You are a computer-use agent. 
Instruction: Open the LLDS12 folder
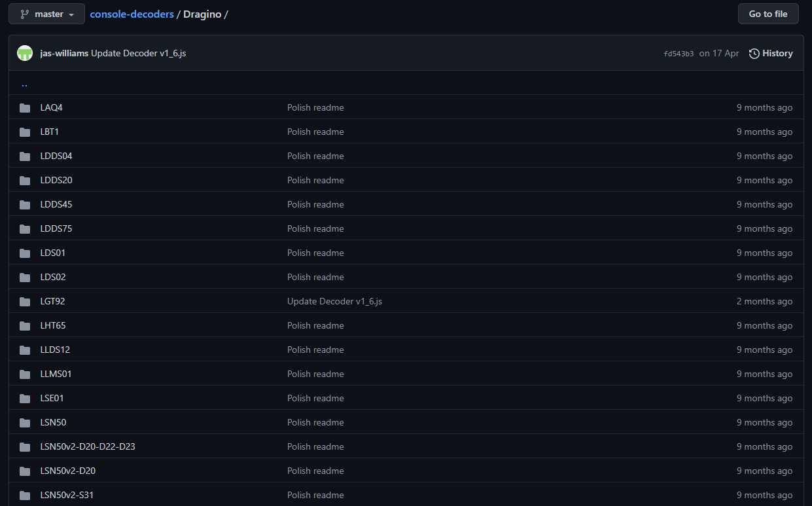click(x=55, y=350)
